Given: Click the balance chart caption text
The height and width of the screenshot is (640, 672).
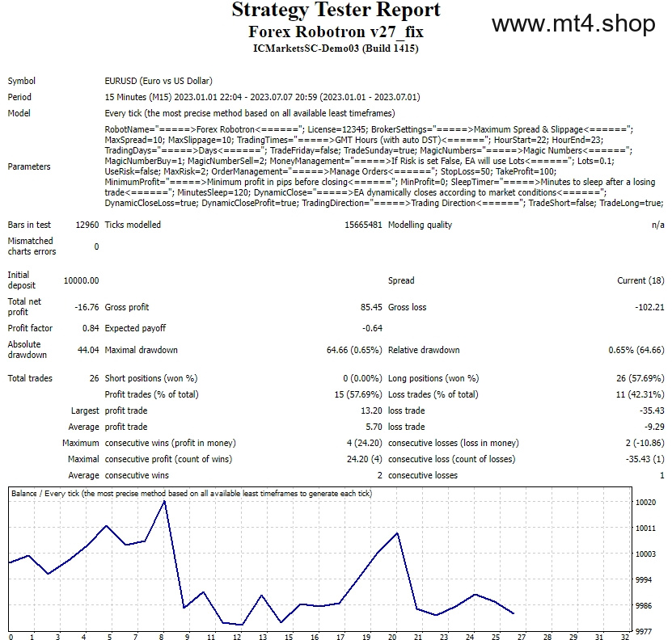Looking at the screenshot, I should coord(192,494).
